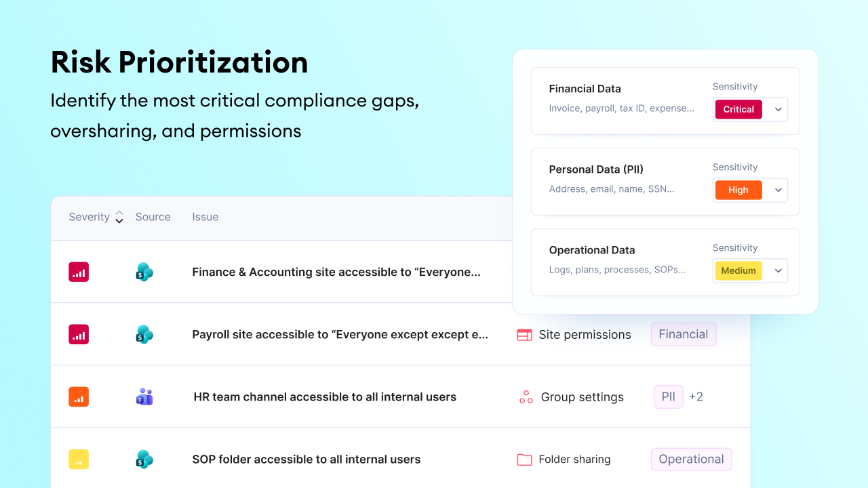This screenshot has height=488, width=868.
Task: Click the SharePoint icon beside SOP folder issue
Action: [x=144, y=459]
